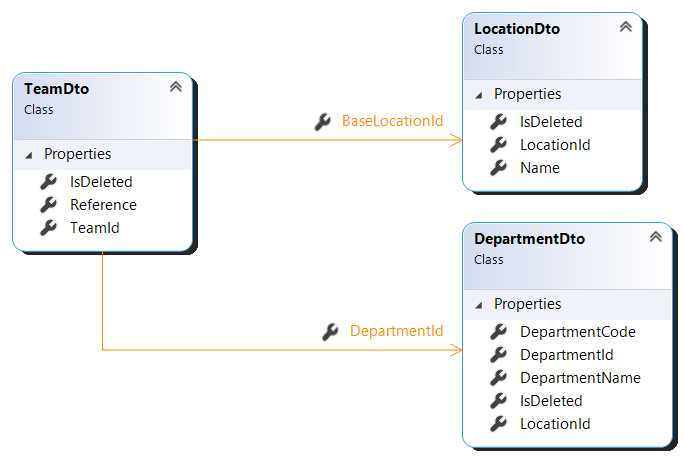Click wrench icon next to DepartmentCode property

click(498, 332)
